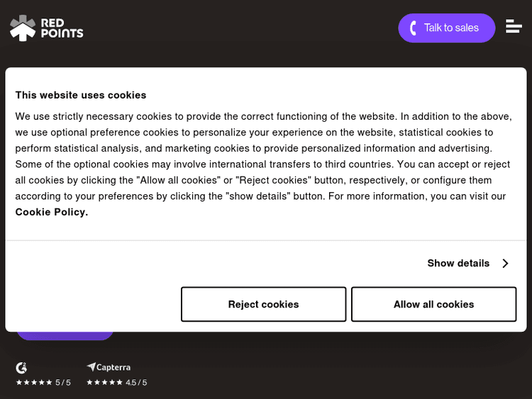Click the Show details text

pyautogui.click(x=458, y=263)
